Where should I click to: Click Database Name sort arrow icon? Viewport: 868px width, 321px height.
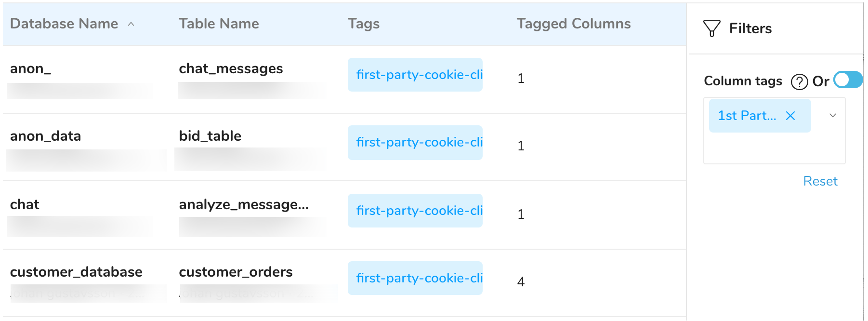coord(131,24)
